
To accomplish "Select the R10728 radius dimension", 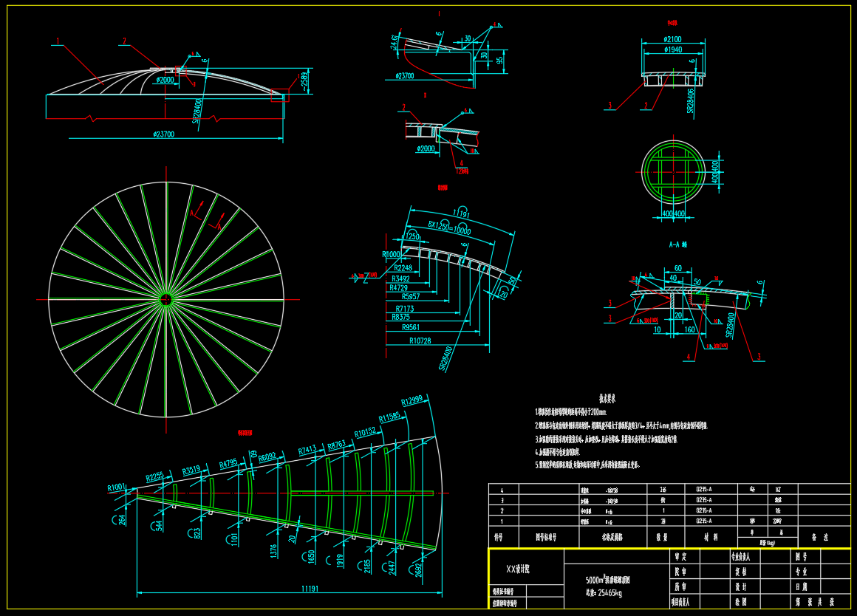I will pyautogui.click(x=419, y=340).
